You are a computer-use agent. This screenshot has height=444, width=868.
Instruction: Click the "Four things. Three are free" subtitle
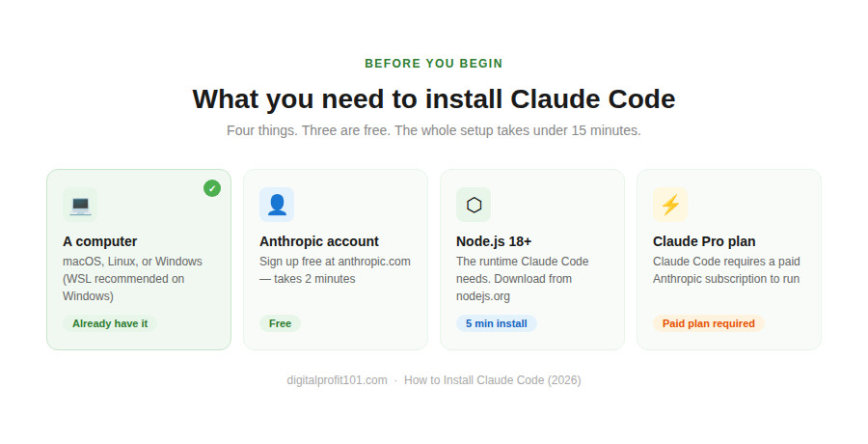point(434,130)
